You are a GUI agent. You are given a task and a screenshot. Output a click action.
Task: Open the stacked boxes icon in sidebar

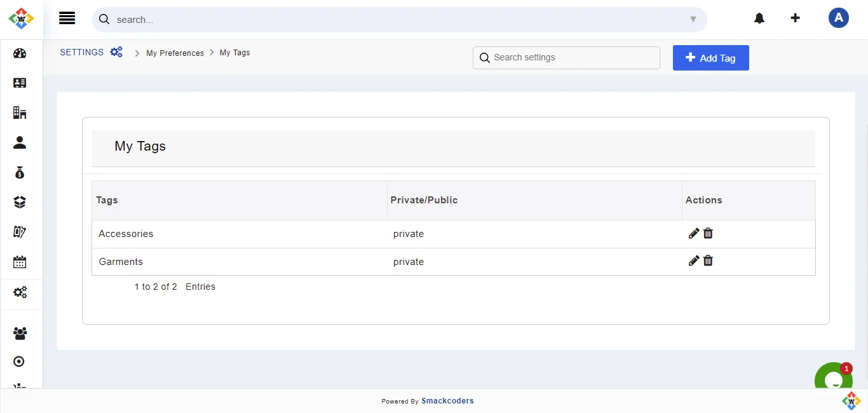tap(20, 202)
